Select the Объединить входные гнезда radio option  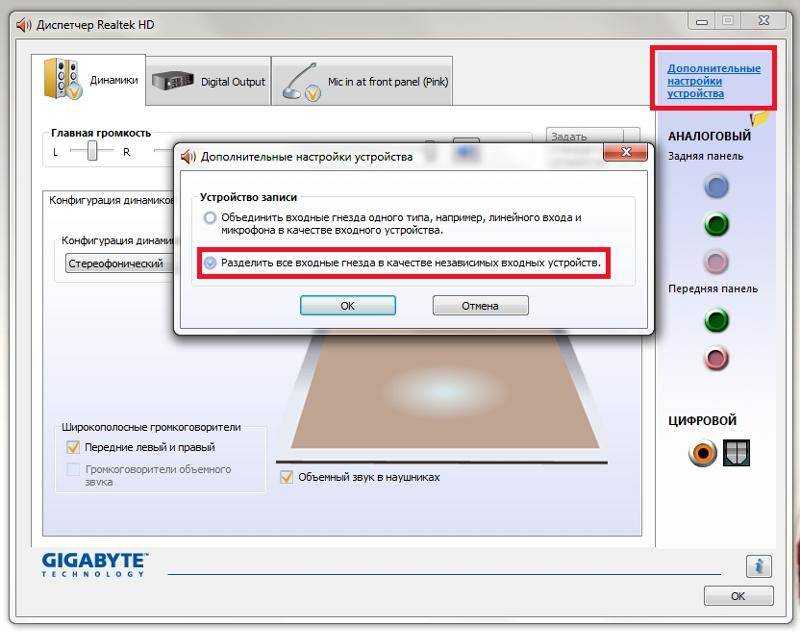click(210, 218)
